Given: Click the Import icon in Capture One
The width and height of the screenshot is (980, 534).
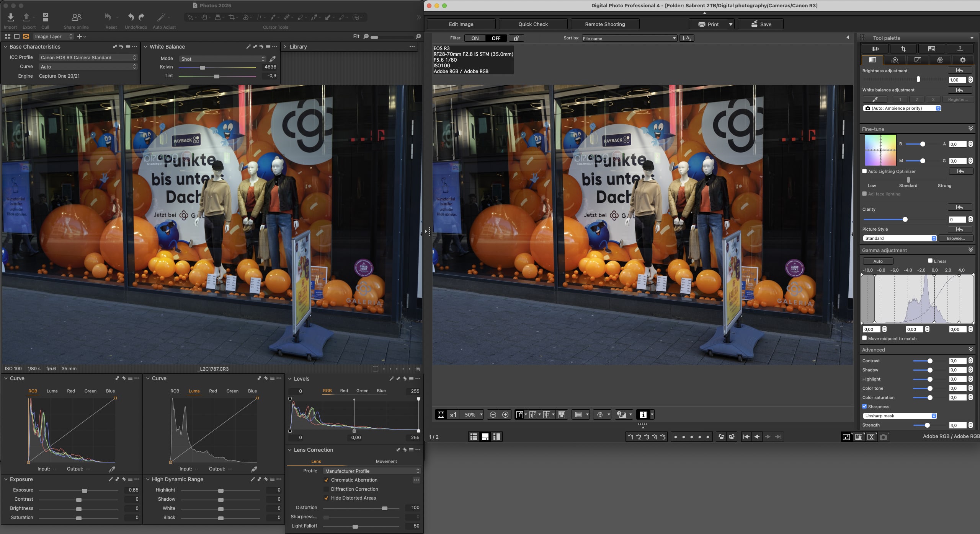Looking at the screenshot, I should (x=10, y=17).
